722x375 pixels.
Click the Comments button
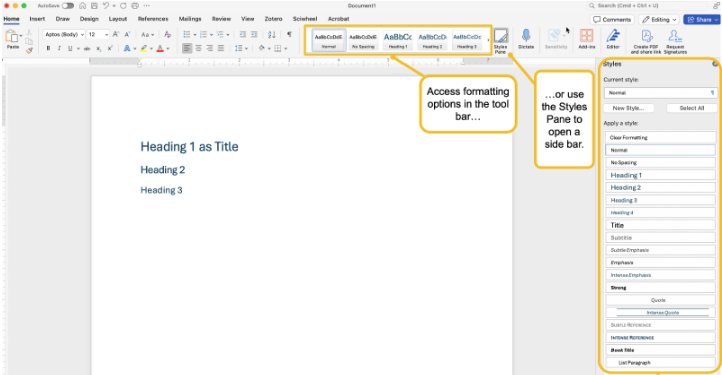pyautogui.click(x=612, y=19)
